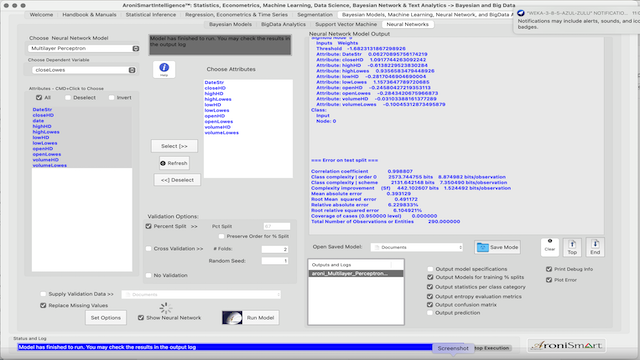Image resolution: width=640 pixels, height=360 pixels.
Task: Click the blue status progress bar
Action: 225,347
